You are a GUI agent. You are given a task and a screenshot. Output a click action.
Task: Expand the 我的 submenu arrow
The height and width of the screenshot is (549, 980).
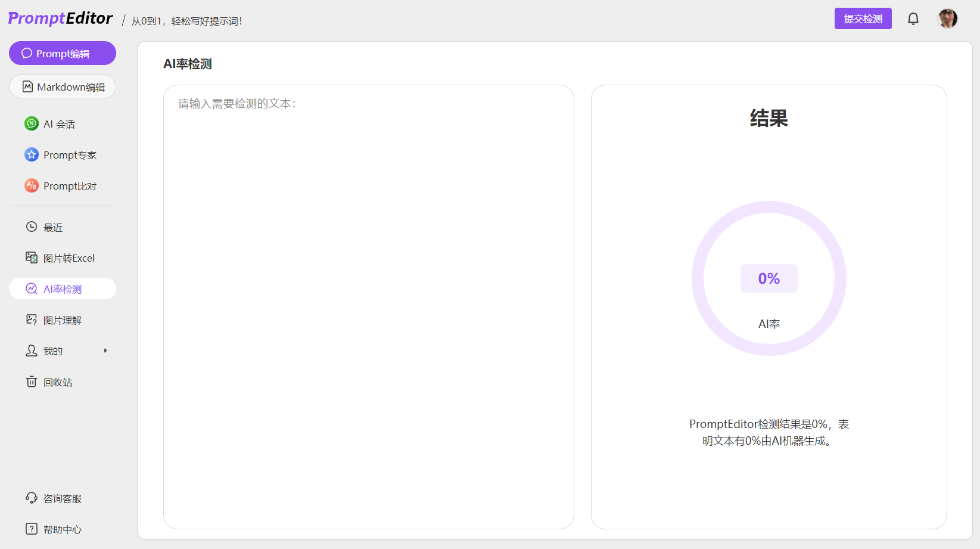[x=105, y=351]
